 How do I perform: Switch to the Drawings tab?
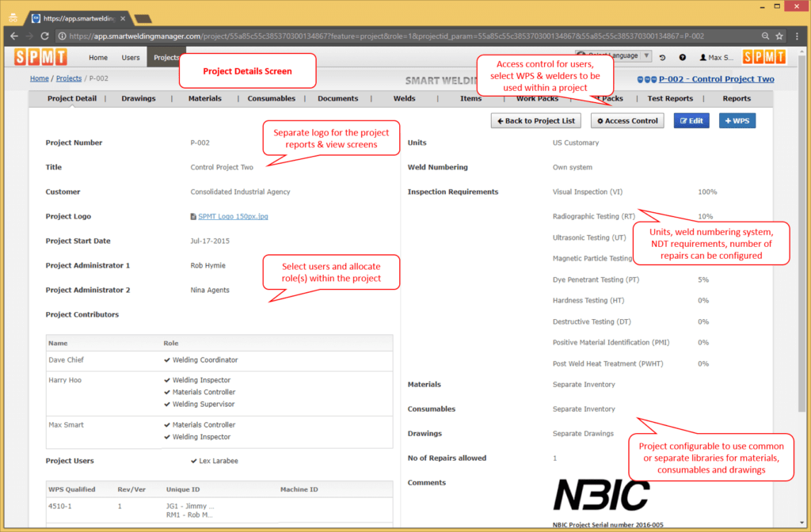click(138, 98)
